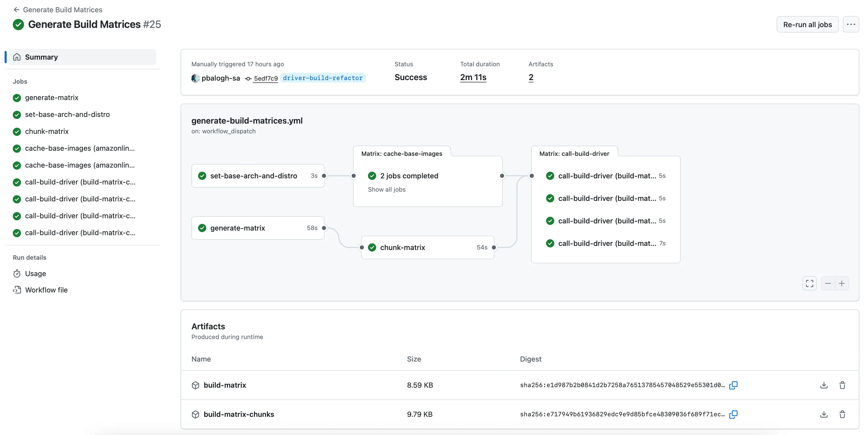Delete the build-matrix-chunks artifact
The image size is (868, 435).
[x=842, y=414]
